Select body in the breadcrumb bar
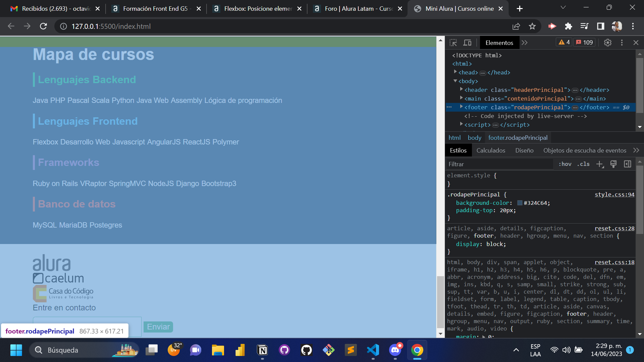The image size is (644, 362). [x=475, y=138]
